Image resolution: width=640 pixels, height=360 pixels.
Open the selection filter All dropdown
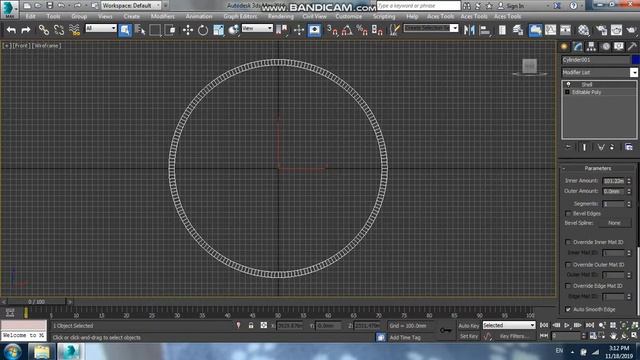point(100,28)
